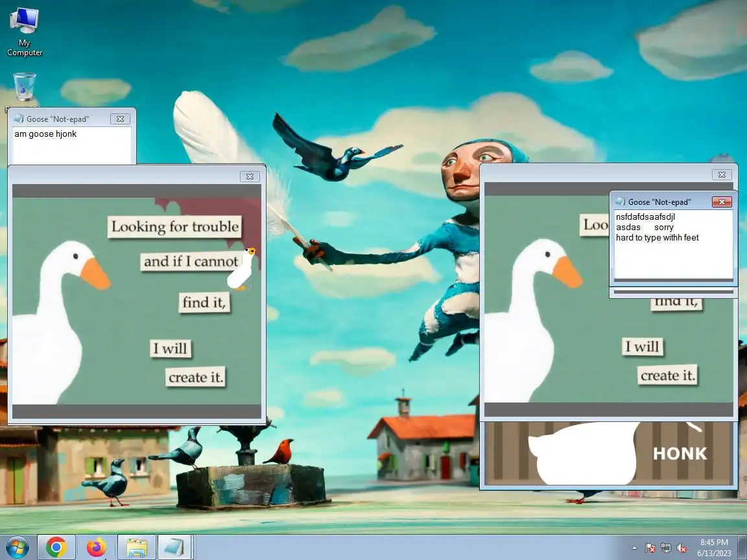
Task: Click "find it," in the left meme window
Action: tap(204, 303)
